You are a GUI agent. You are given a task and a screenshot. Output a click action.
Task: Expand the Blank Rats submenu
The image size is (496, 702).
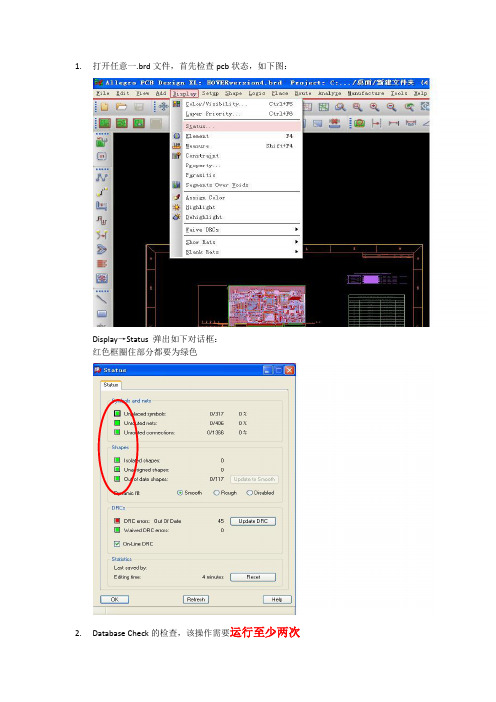[242, 252]
